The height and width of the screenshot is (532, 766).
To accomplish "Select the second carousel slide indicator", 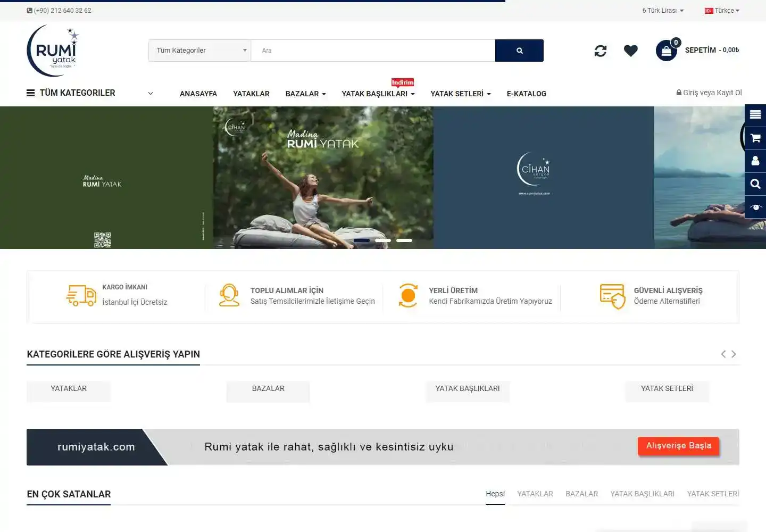I will point(383,240).
